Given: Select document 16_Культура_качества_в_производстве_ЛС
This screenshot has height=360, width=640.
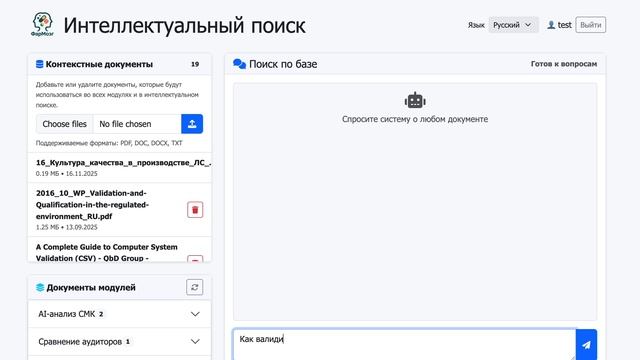Looking at the screenshot, I should 124,162.
